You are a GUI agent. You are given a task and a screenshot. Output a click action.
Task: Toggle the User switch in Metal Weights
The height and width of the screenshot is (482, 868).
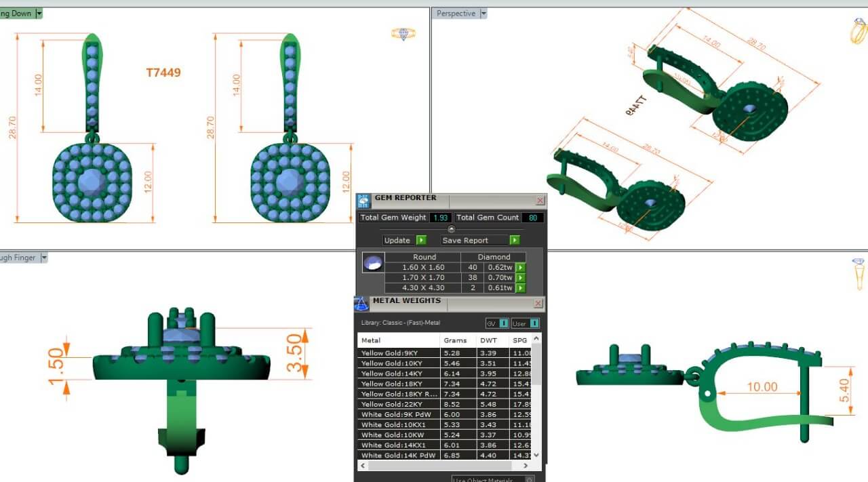click(x=534, y=323)
